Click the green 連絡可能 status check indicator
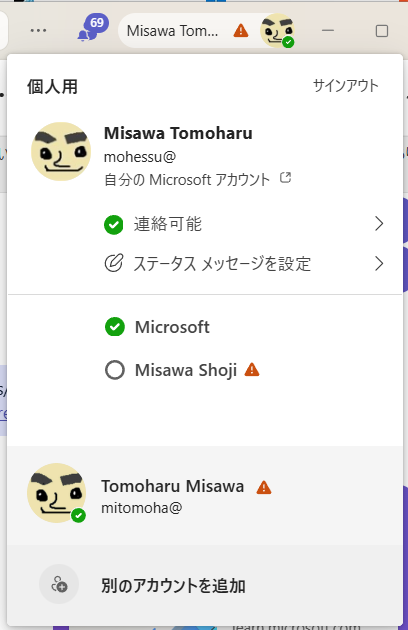 tap(114, 225)
